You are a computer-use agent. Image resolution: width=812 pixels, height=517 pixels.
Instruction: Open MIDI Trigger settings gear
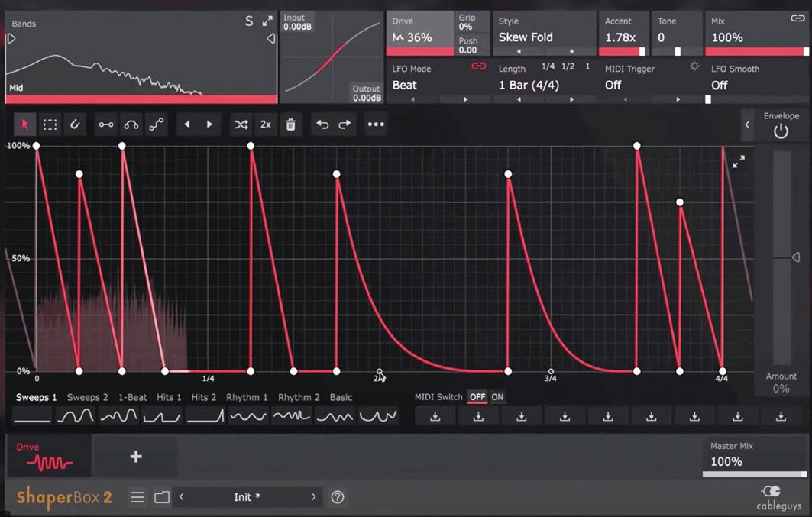(x=694, y=66)
